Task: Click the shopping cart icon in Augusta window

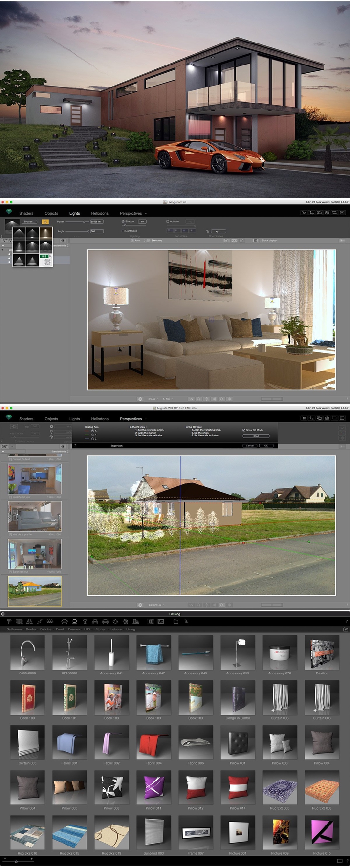Action: pyautogui.click(x=304, y=418)
